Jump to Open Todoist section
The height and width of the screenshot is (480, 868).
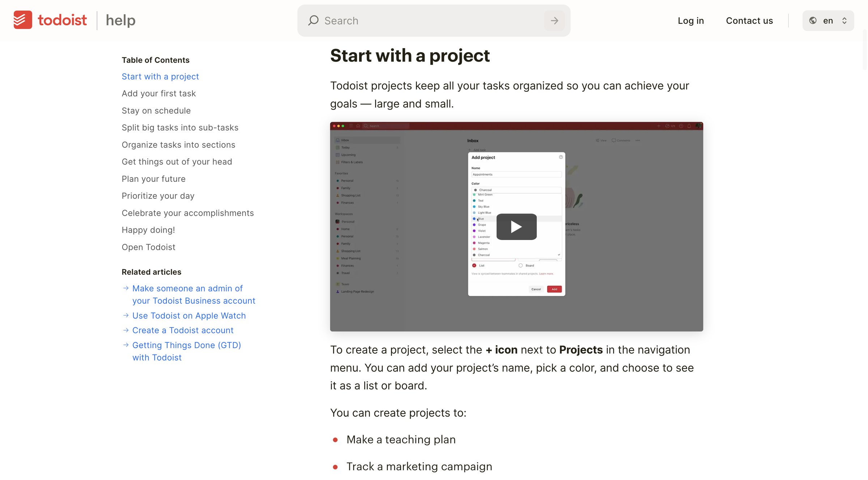coord(148,247)
